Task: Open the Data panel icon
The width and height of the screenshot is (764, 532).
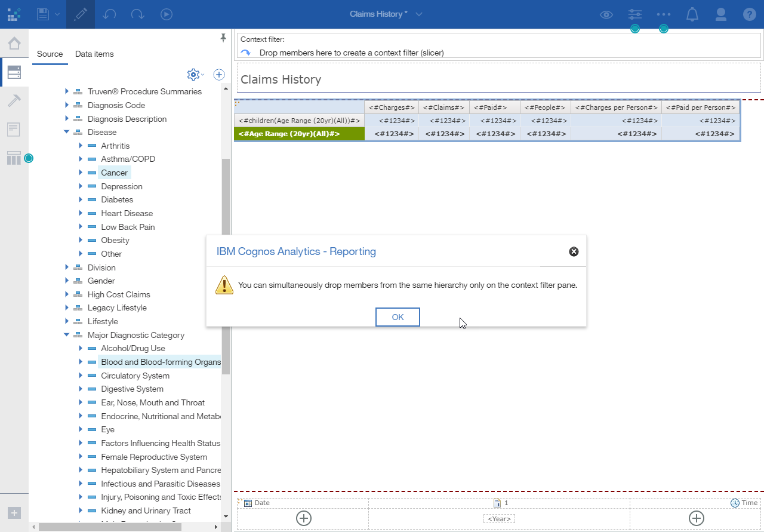Action: click(x=14, y=73)
